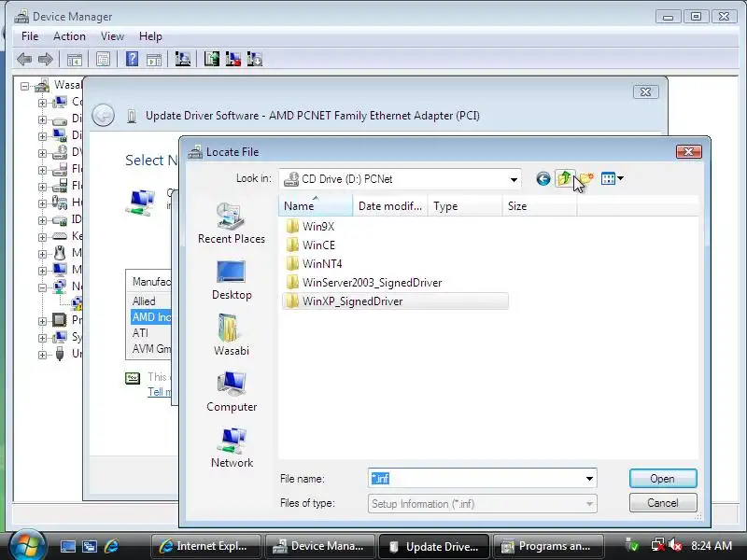Open Properties toolbar icon in Device Manager

click(x=103, y=60)
